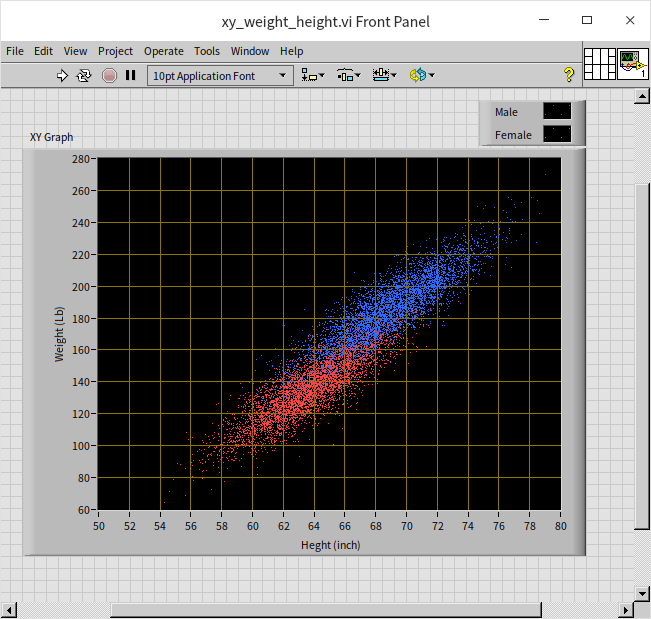The height and width of the screenshot is (619, 651).
Task: Open the Tools menu
Action: 207,51
